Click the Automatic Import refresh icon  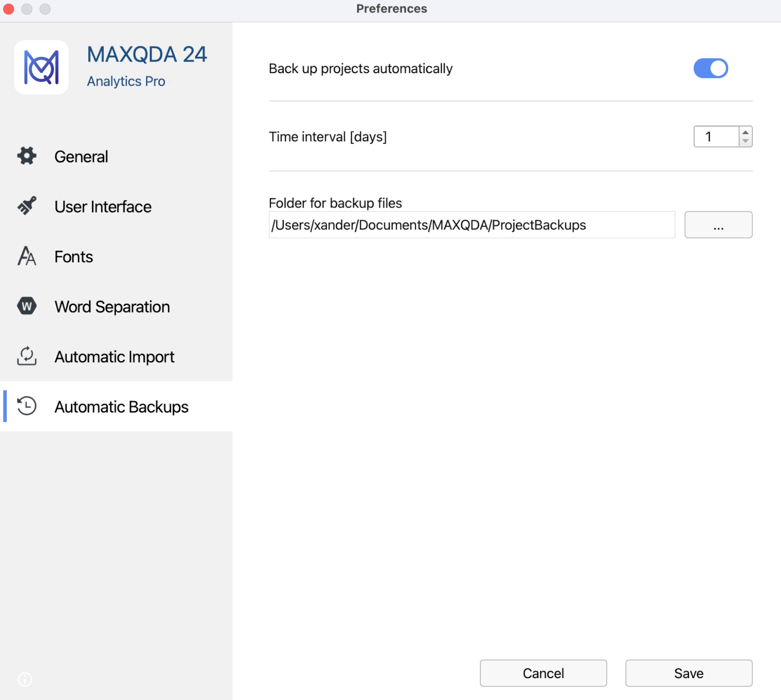coord(27,357)
